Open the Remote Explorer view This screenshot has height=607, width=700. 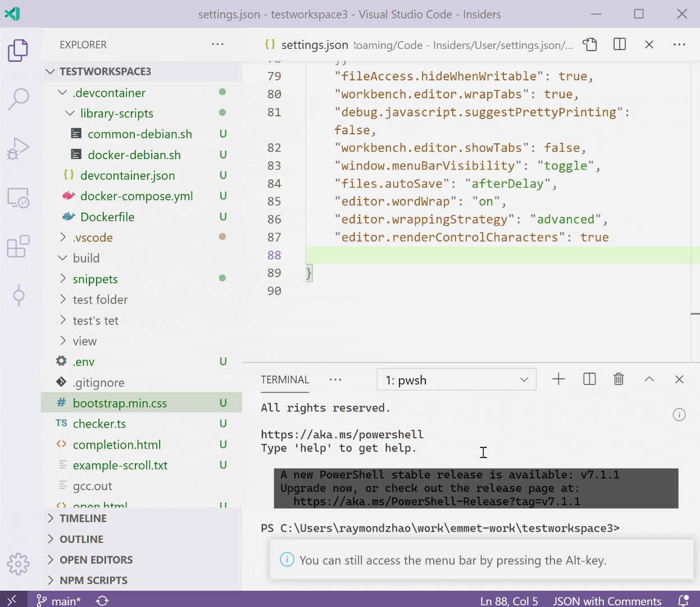pos(18,198)
